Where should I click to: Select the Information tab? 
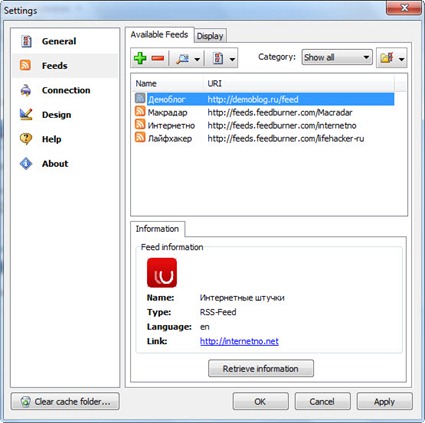coord(157,229)
